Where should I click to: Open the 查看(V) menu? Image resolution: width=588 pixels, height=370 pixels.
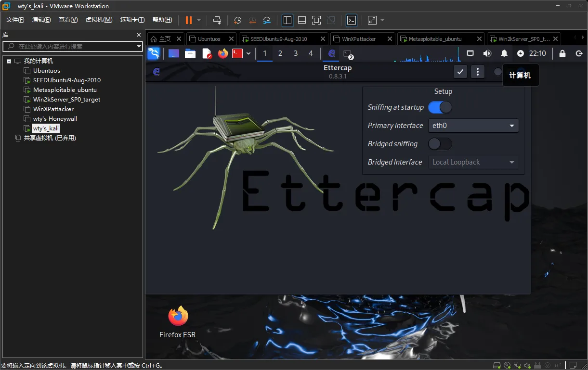tap(68, 20)
